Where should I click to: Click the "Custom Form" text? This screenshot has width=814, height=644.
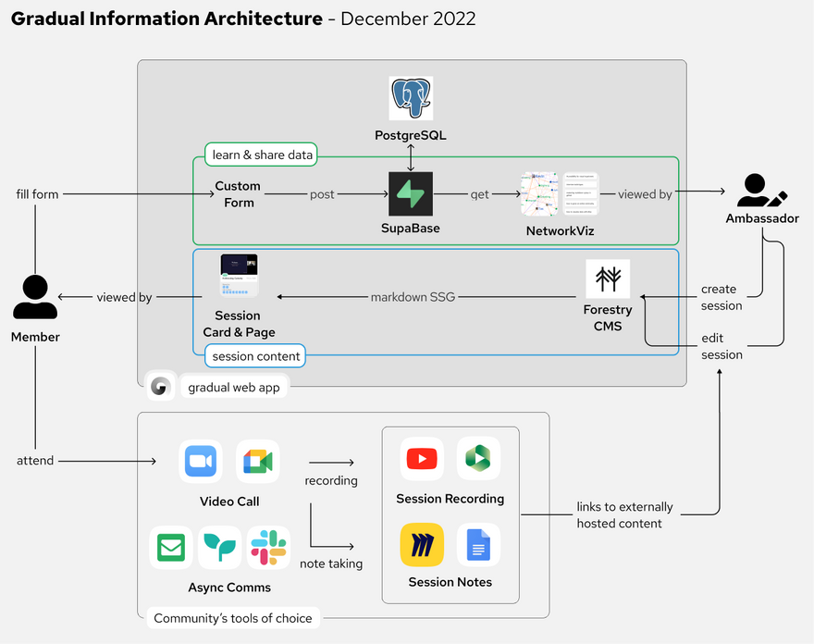click(238, 193)
